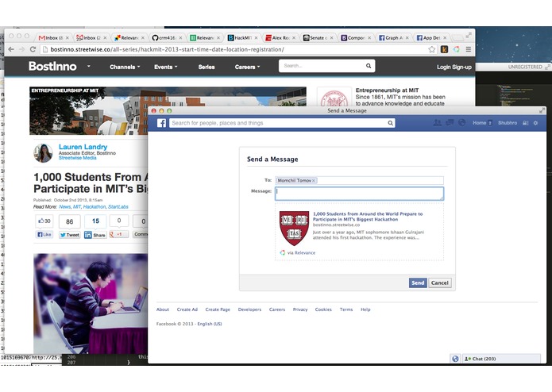Screen dimensions: 552x392
Task: Open the Chrome hamburger menu
Action: click(x=469, y=49)
